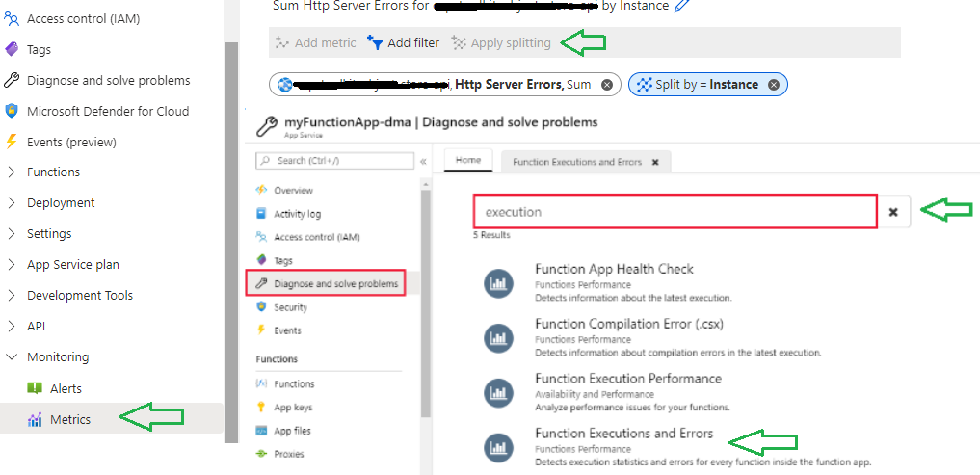Open Overview in myFunctionApp-dma menu
Image resolution: width=980 pixels, height=475 pixels.
[293, 190]
